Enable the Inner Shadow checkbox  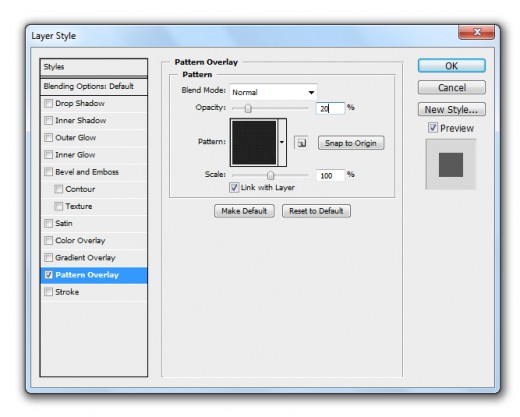[49, 120]
